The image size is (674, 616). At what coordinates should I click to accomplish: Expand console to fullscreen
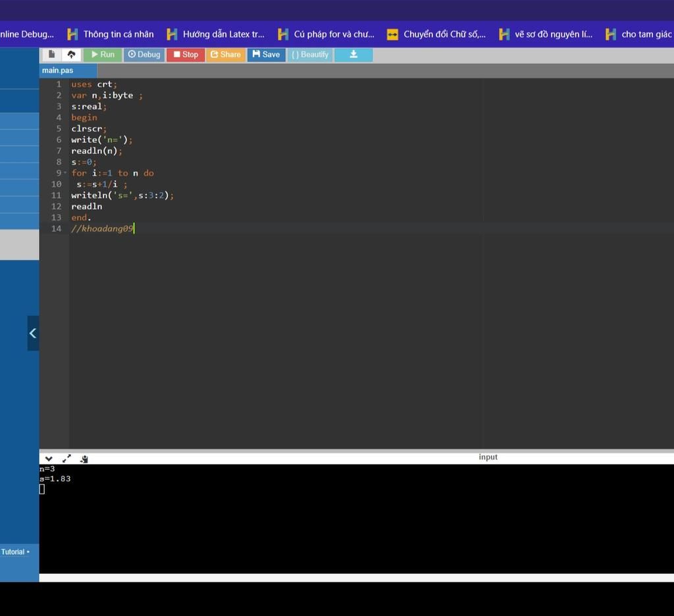click(66, 459)
